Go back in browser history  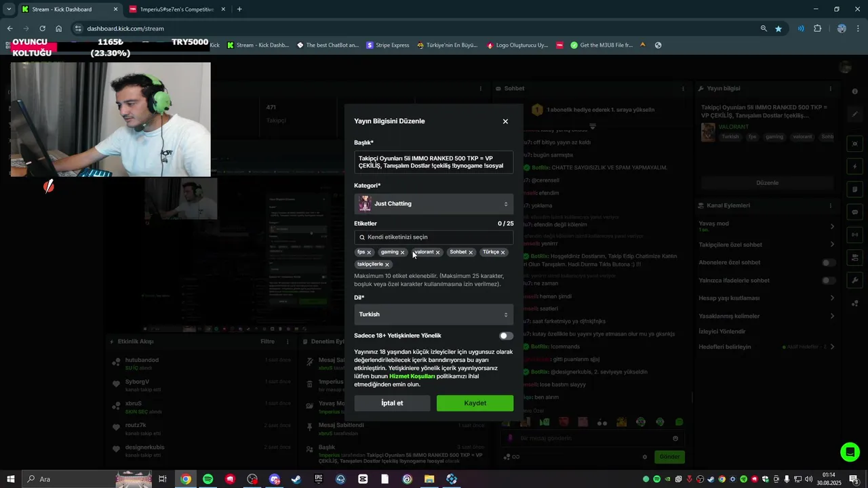pos(9,28)
